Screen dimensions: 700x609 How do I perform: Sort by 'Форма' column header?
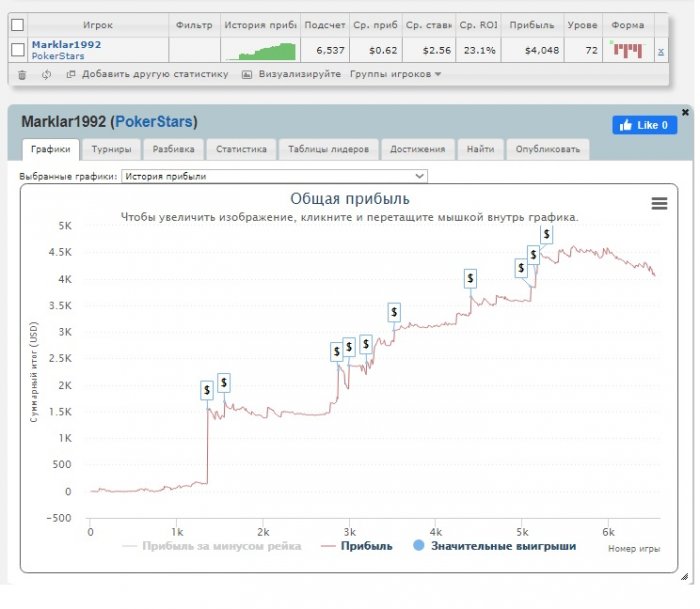coord(628,25)
